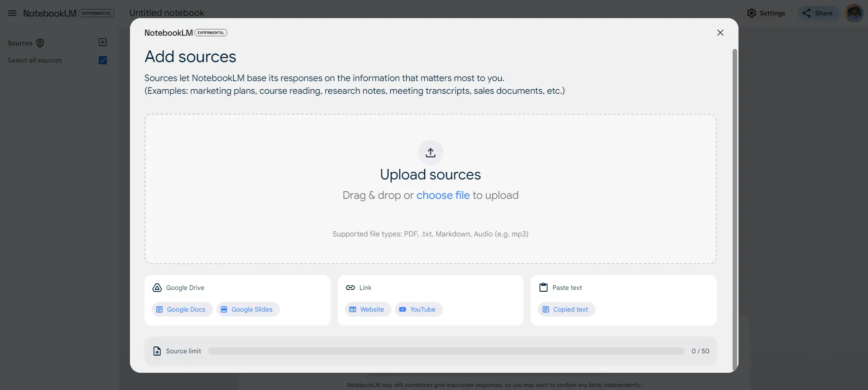Click the Google Drive triangle icon

(x=157, y=288)
